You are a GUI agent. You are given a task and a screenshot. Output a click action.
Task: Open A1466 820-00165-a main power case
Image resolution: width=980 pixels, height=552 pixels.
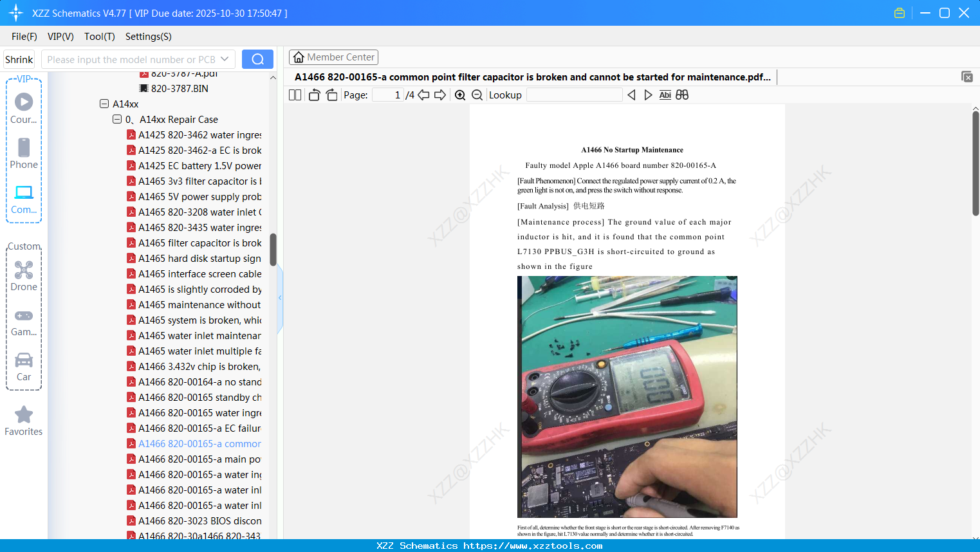pyautogui.click(x=200, y=459)
